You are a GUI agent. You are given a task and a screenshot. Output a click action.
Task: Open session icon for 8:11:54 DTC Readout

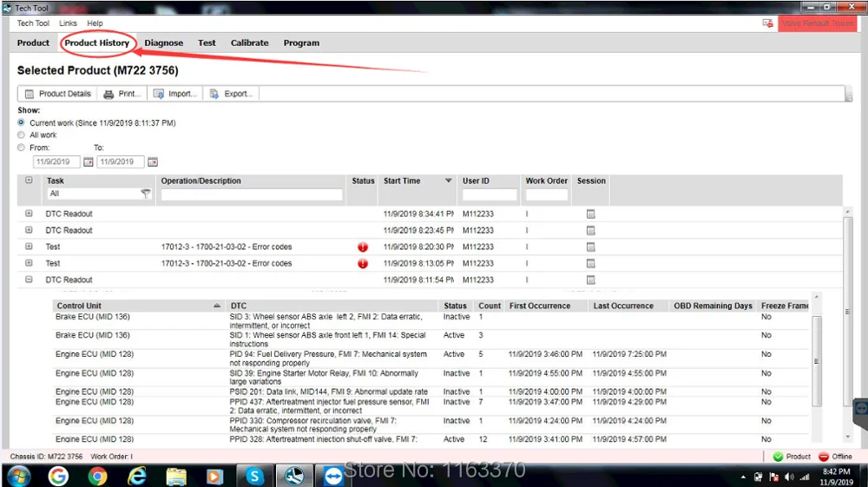click(590, 280)
